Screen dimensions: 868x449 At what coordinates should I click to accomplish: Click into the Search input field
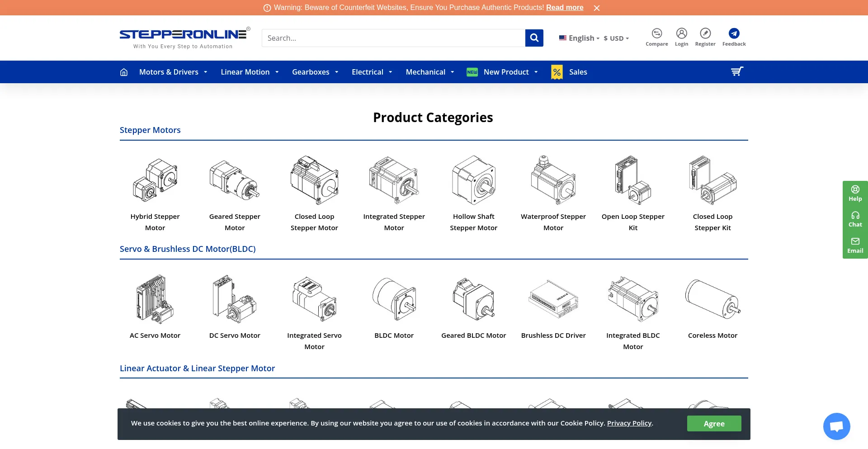coord(393,38)
